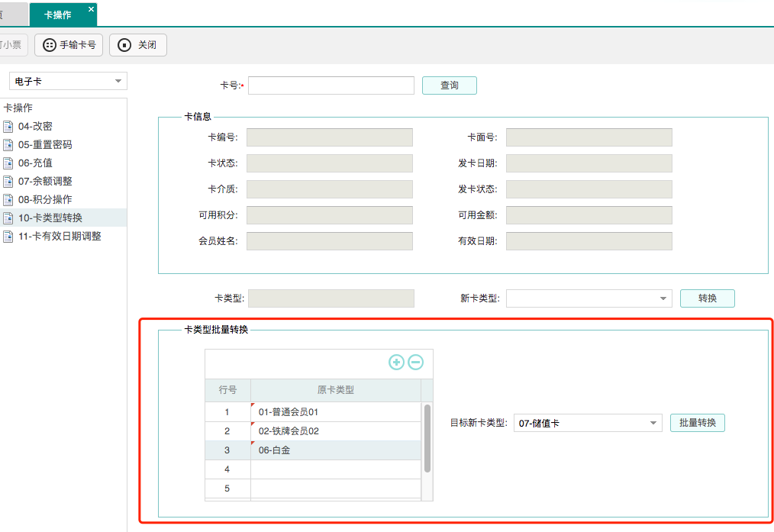Click the 查询 button

449,85
